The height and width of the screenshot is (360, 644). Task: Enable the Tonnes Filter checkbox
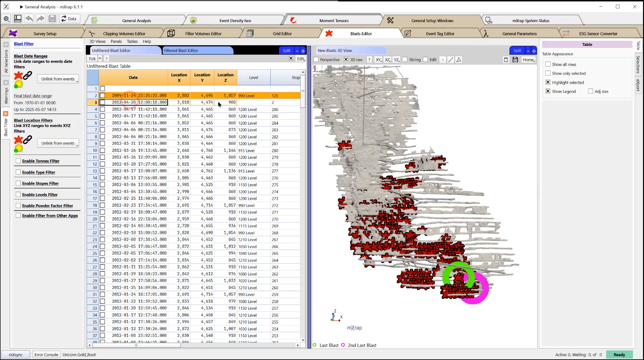pyautogui.click(x=18, y=161)
